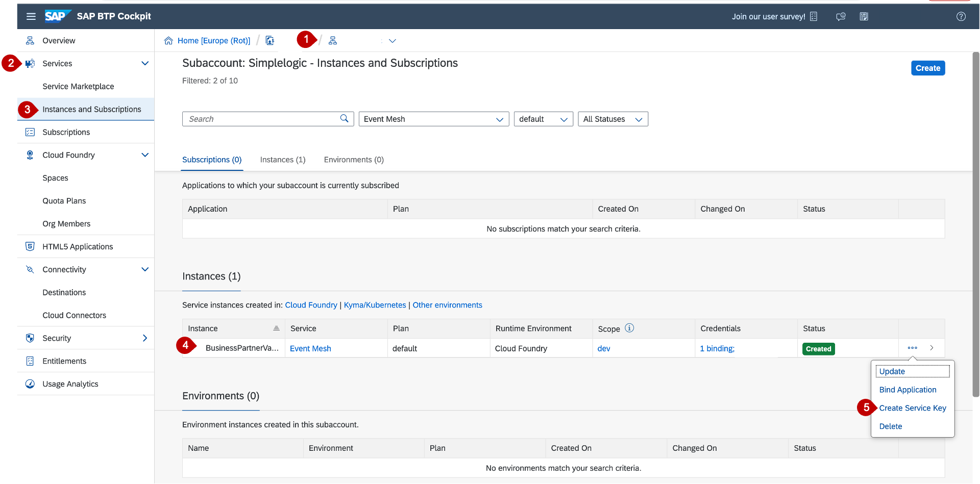The height and width of the screenshot is (484, 980).
Task: Click the HTML5 Applications sidebar icon
Action: pos(30,246)
